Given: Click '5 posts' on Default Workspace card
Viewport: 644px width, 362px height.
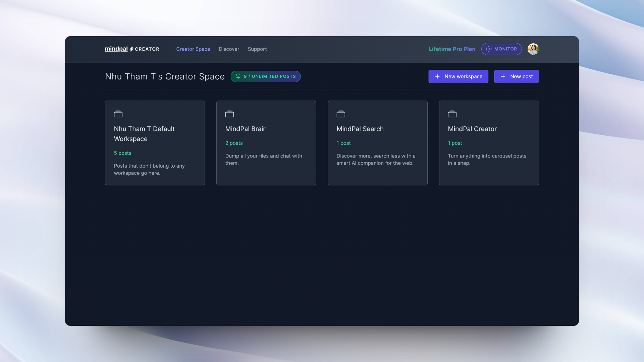Looking at the screenshot, I should point(122,153).
